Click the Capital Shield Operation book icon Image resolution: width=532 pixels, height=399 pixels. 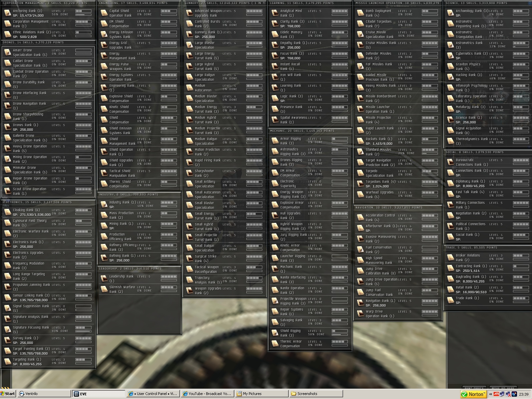coord(104,13)
